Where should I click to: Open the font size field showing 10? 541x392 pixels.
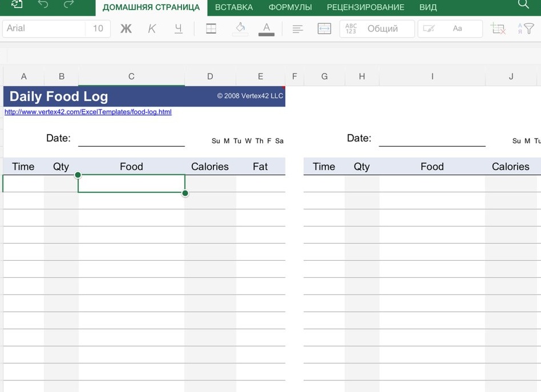coord(97,29)
